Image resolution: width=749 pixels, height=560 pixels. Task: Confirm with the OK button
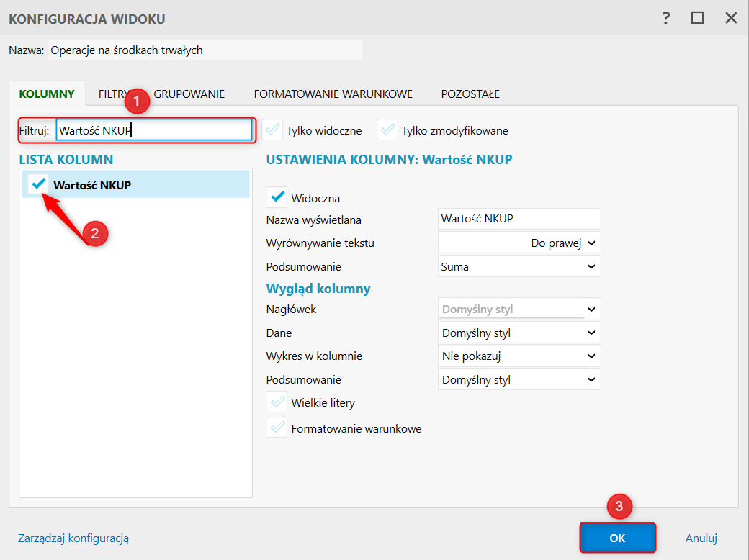[x=617, y=538]
